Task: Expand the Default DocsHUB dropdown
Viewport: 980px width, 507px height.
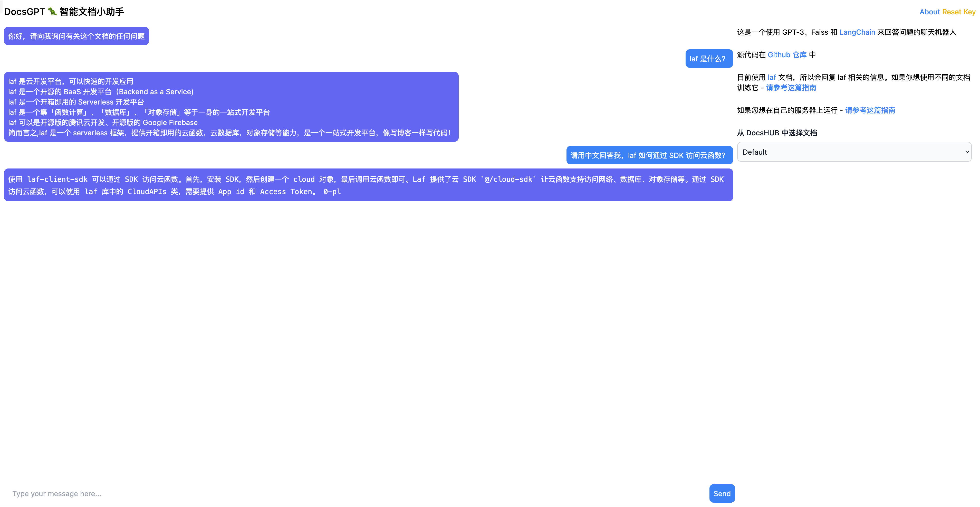Action: (x=854, y=152)
